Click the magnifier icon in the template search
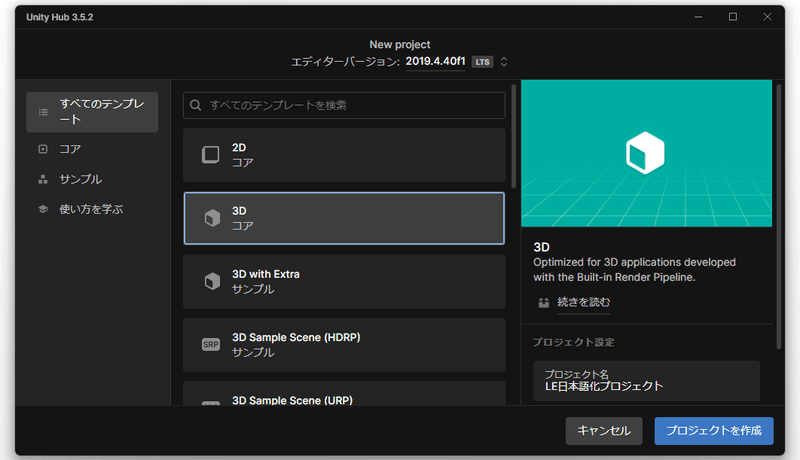 (x=195, y=105)
